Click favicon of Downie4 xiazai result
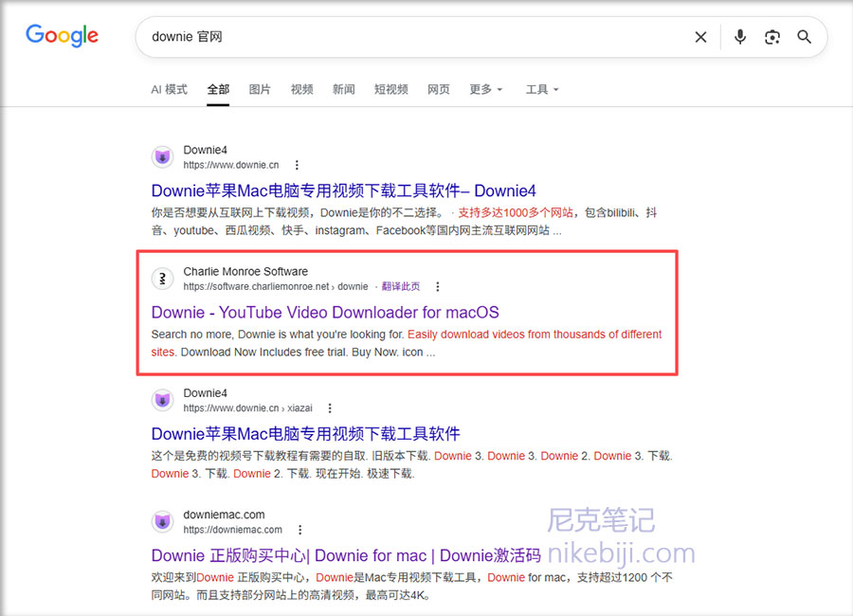 162,401
